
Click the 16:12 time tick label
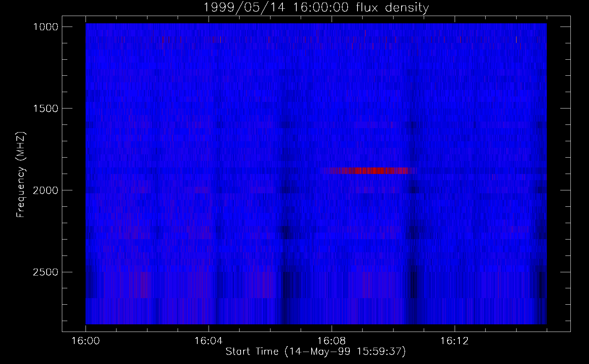(454, 341)
